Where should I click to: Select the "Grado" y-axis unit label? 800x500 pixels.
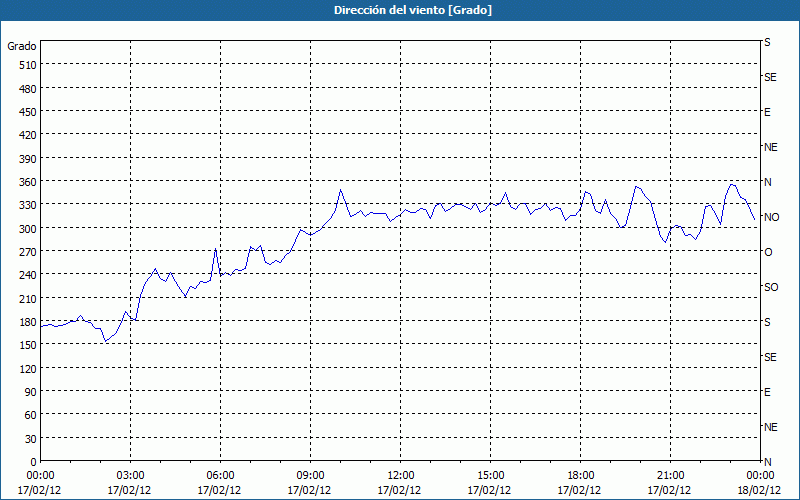pyautogui.click(x=22, y=46)
